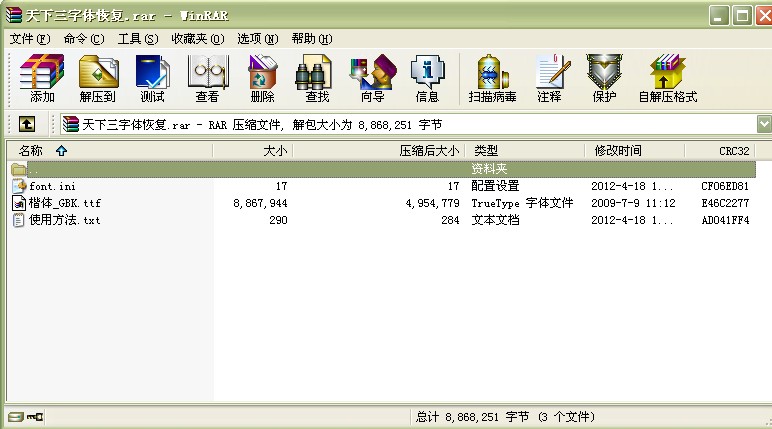Click the key icon in status bar
Viewport: 772px width, 429px height.
35,417
